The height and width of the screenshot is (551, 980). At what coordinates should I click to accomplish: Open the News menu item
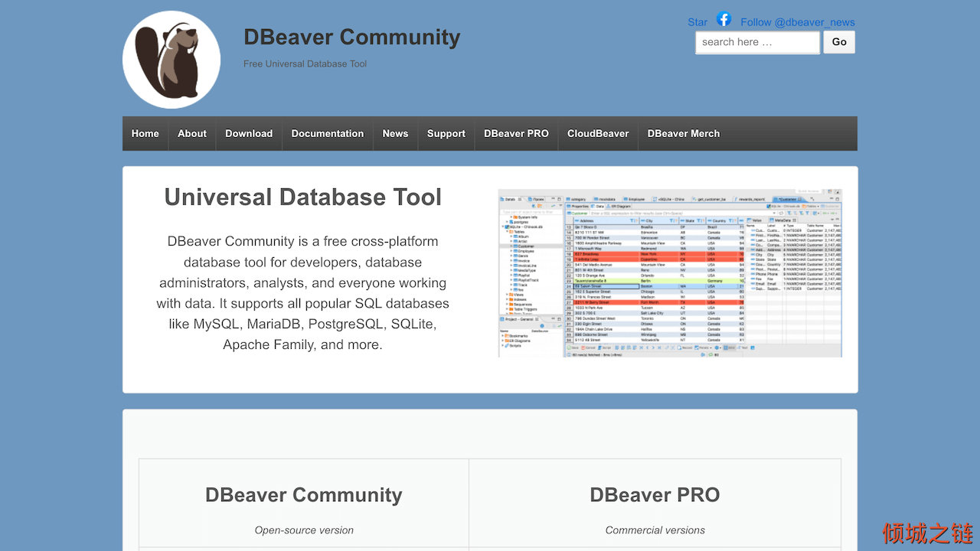point(395,133)
